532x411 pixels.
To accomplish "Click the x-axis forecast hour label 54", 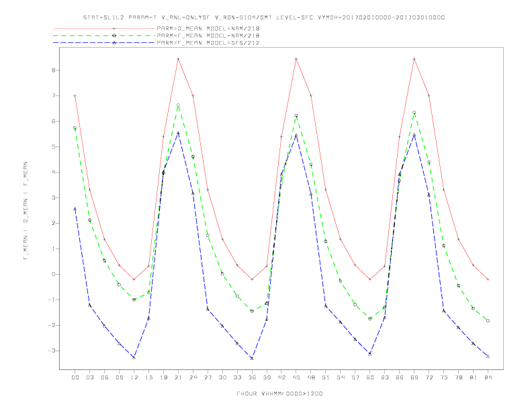I will coord(341,377).
